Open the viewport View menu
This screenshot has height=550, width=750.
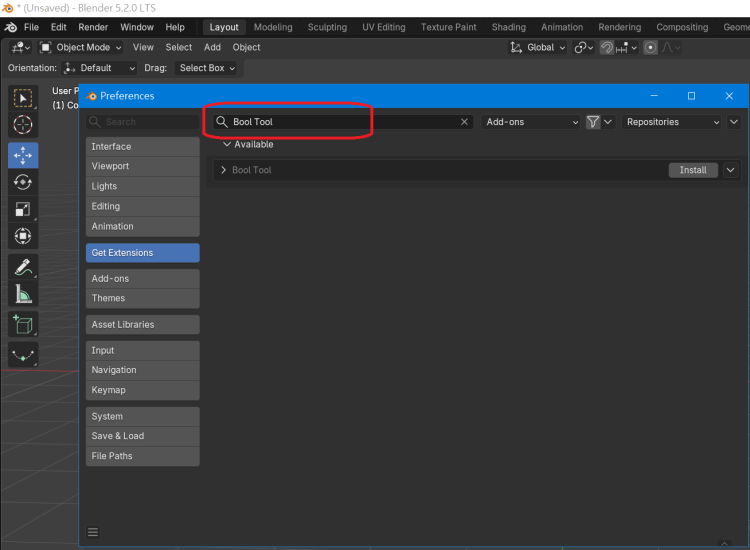(143, 47)
